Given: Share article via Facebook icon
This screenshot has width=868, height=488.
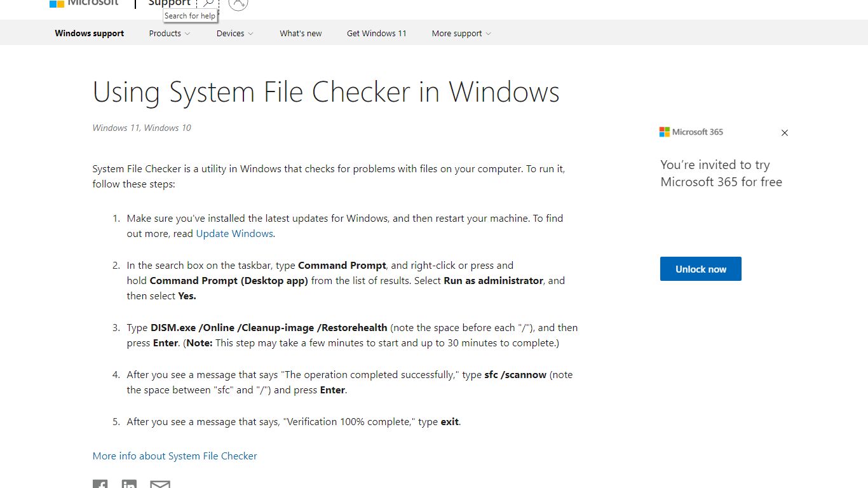Looking at the screenshot, I should tap(100, 484).
